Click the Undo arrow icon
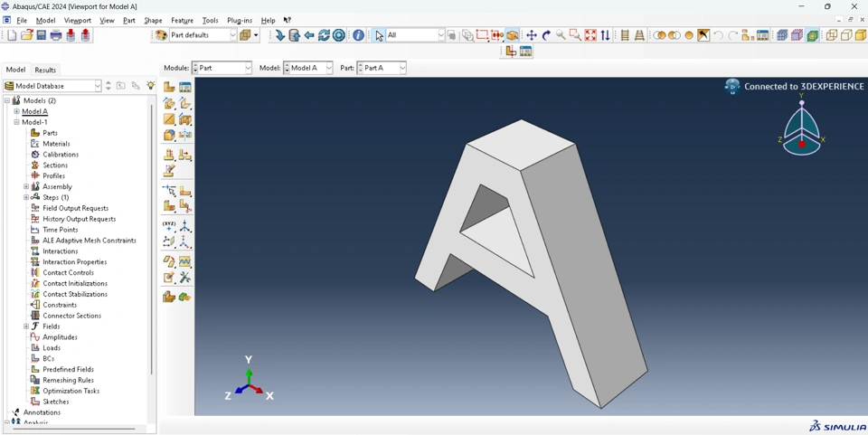The width and height of the screenshot is (868, 435). [719, 35]
